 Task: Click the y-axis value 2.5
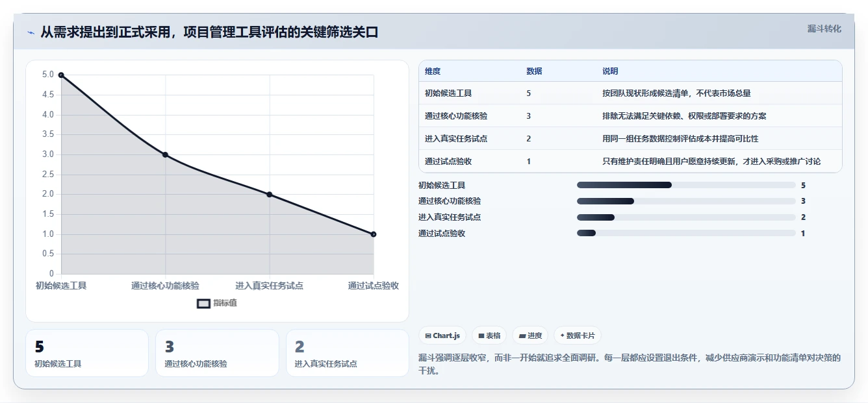coord(47,175)
